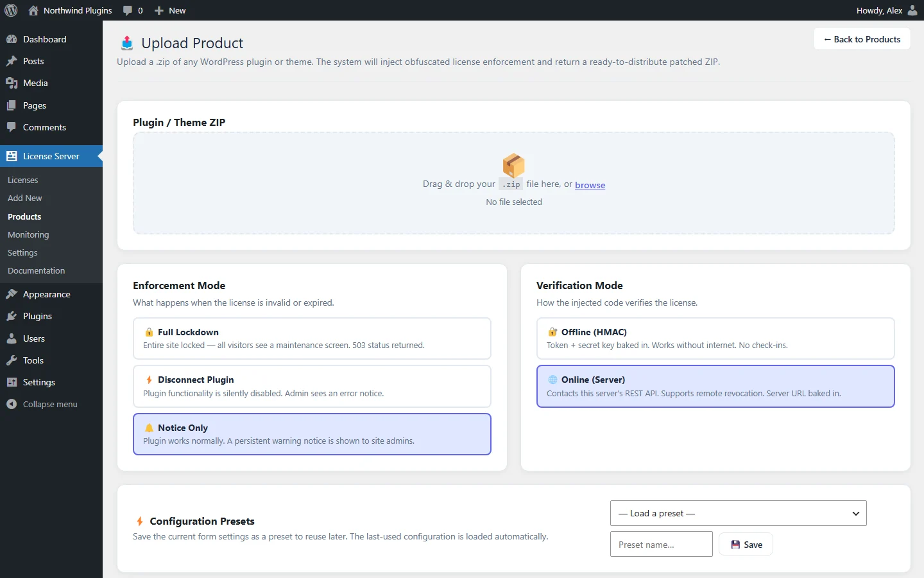Open the Licenses submenu item
This screenshot has width=924, height=578.
coord(23,180)
